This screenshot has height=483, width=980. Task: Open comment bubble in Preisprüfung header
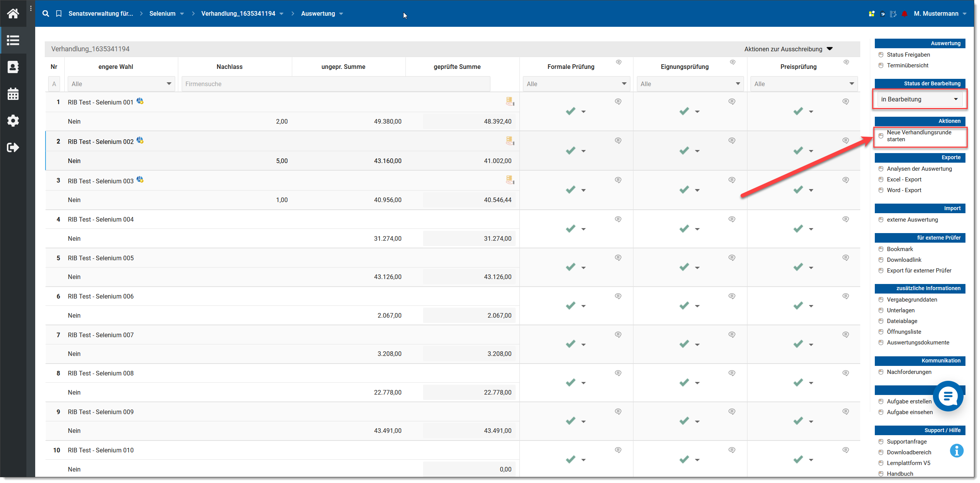coord(846,62)
